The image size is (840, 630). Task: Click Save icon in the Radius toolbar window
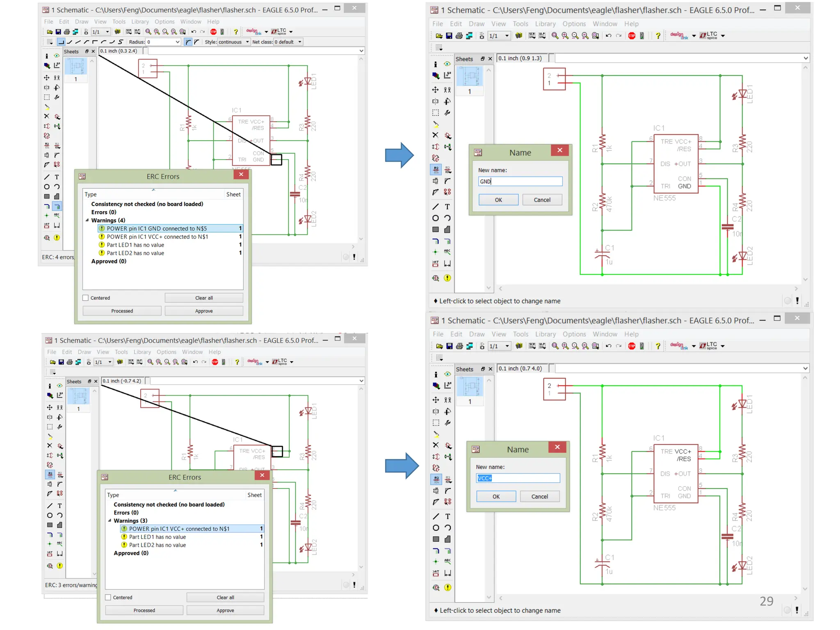58,32
